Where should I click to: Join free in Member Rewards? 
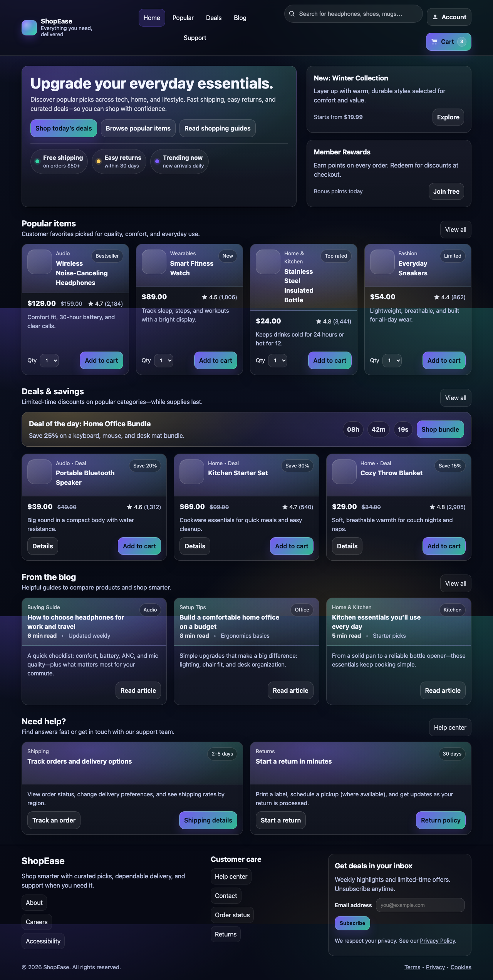click(x=446, y=191)
